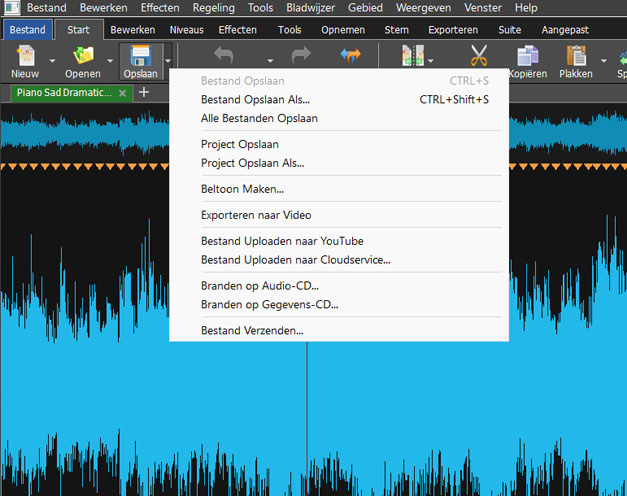Open the Bestand menu in the menu bar

[x=46, y=8]
